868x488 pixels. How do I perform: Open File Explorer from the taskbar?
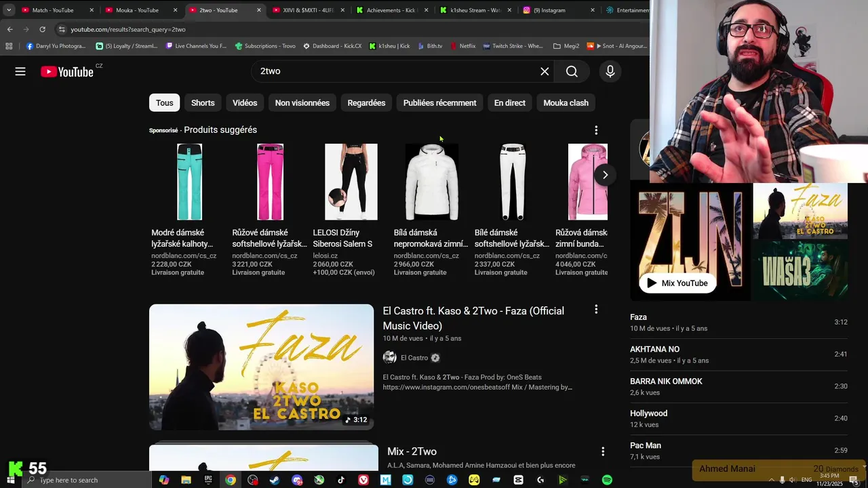[186, 480]
